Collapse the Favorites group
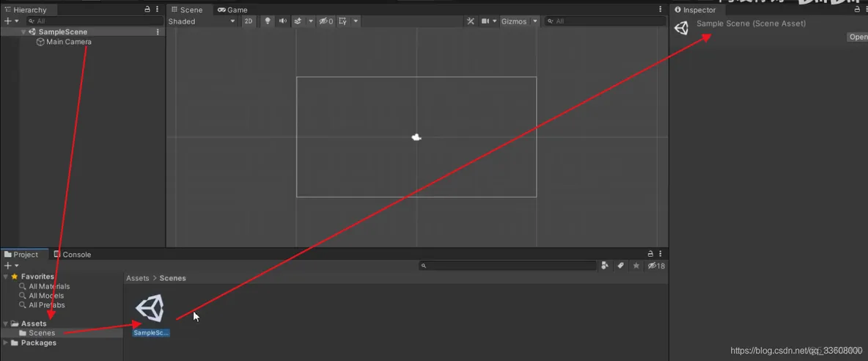The width and height of the screenshot is (868, 361). pos(6,277)
